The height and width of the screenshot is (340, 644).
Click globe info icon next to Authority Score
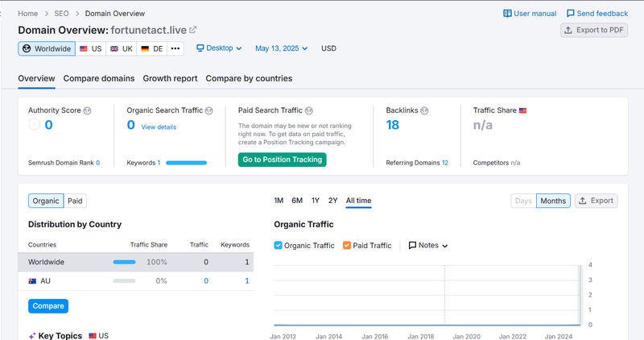pyautogui.click(x=87, y=110)
